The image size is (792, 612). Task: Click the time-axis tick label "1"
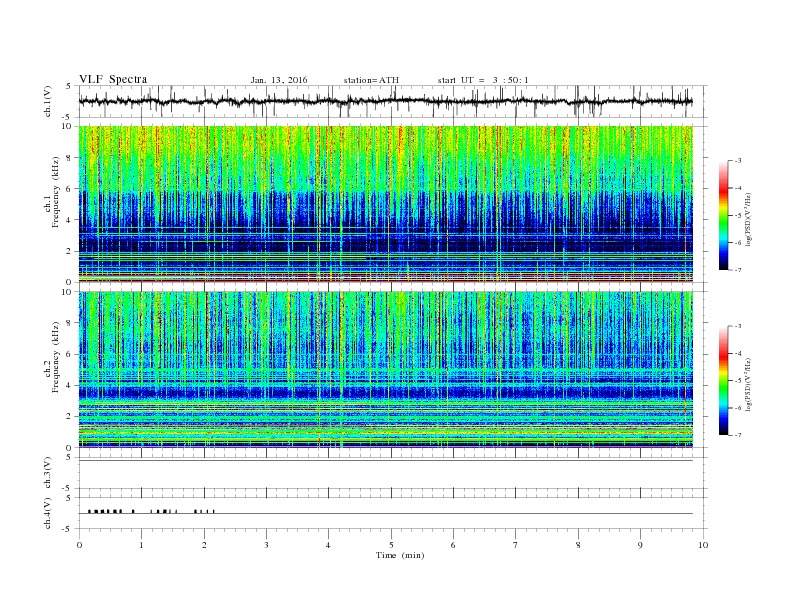[142, 545]
